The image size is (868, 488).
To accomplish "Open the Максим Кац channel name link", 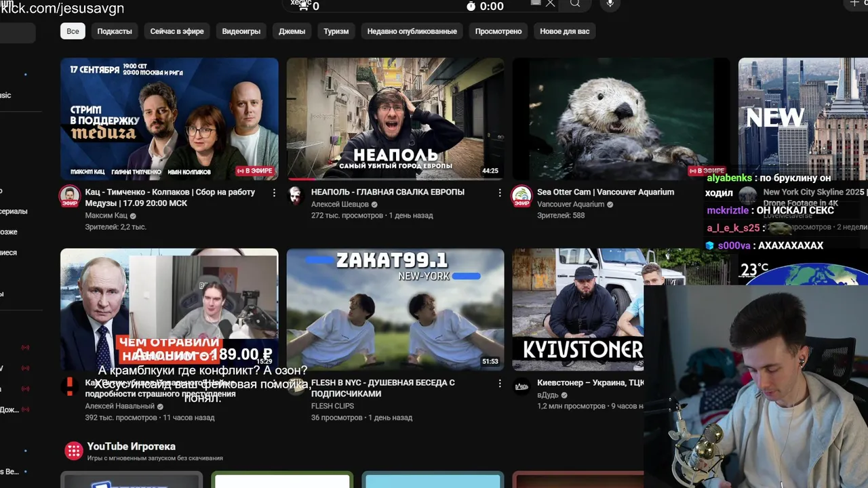I will point(106,216).
